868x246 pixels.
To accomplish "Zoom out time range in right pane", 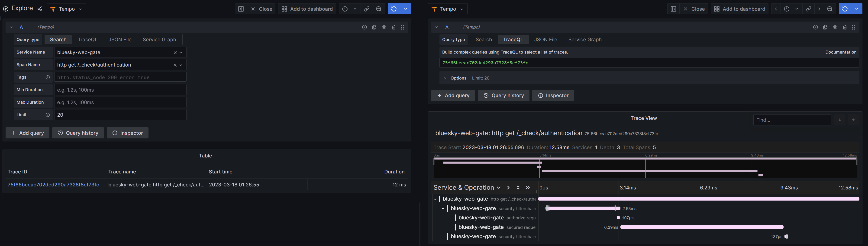I will [830, 9].
